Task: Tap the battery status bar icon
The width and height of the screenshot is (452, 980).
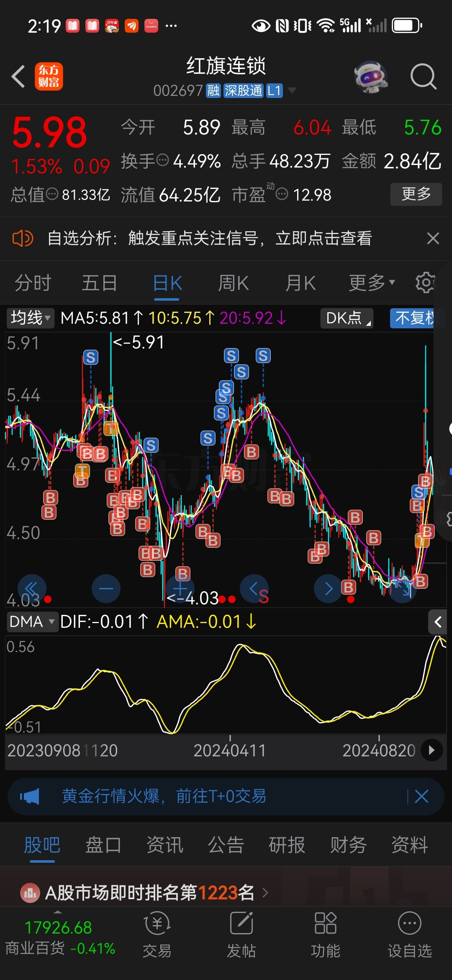Action: (x=407, y=26)
